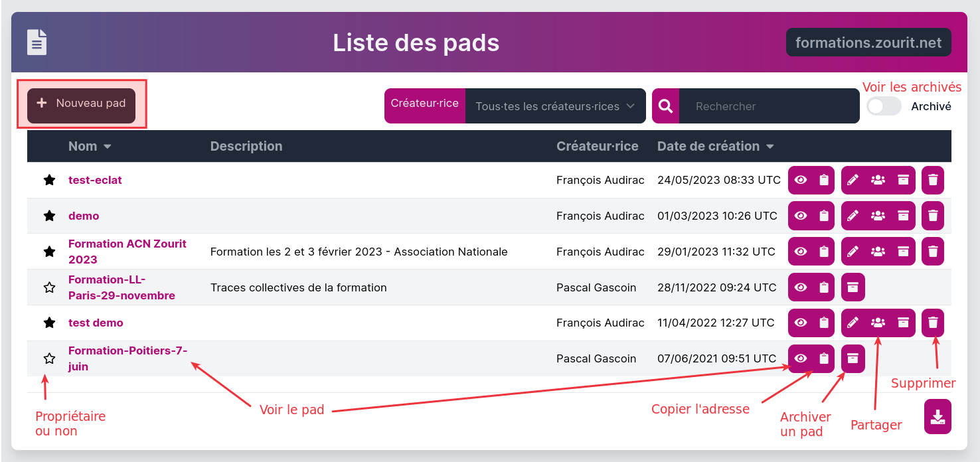
Task: Open the Formation ACN Zourit 2023 link
Action: click(127, 252)
